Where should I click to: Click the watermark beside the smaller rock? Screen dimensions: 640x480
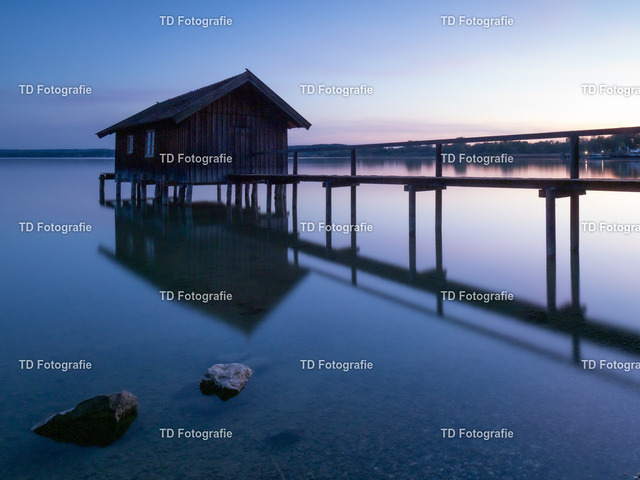336,365
